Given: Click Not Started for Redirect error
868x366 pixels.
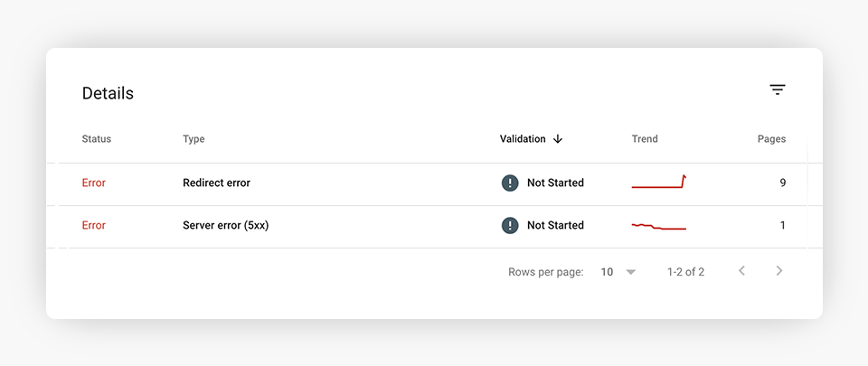Looking at the screenshot, I should pos(555,183).
